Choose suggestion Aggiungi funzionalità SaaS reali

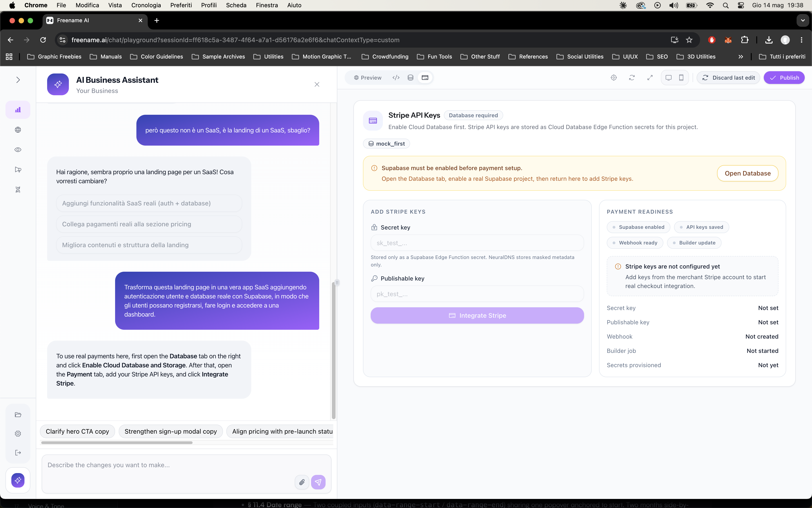coord(149,203)
